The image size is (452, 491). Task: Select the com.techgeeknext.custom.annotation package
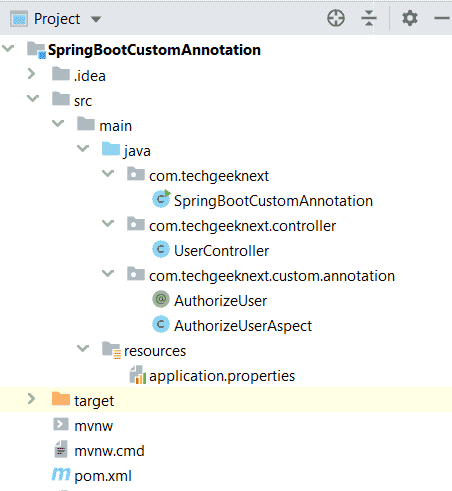[272, 276]
